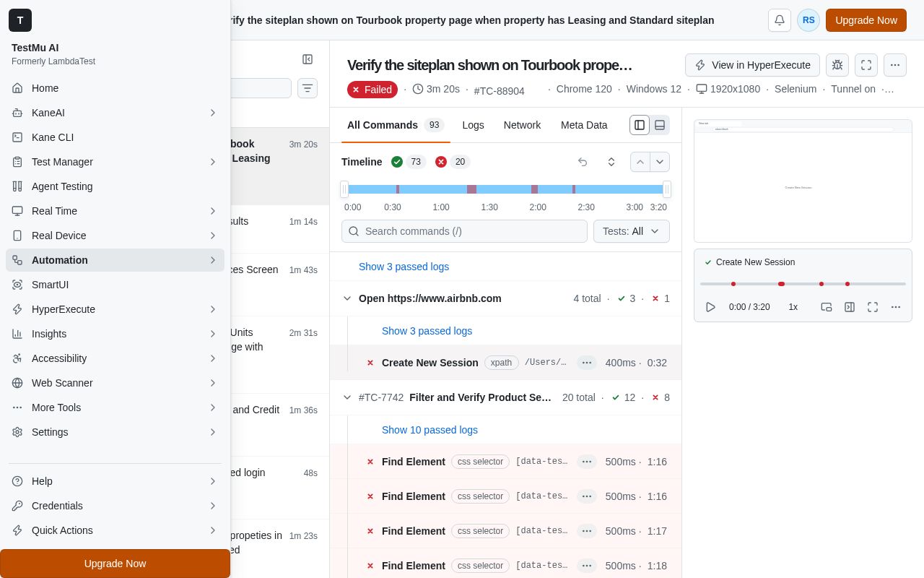Open the Meta Data tab
Viewport: 924px width, 578px height.
click(584, 125)
